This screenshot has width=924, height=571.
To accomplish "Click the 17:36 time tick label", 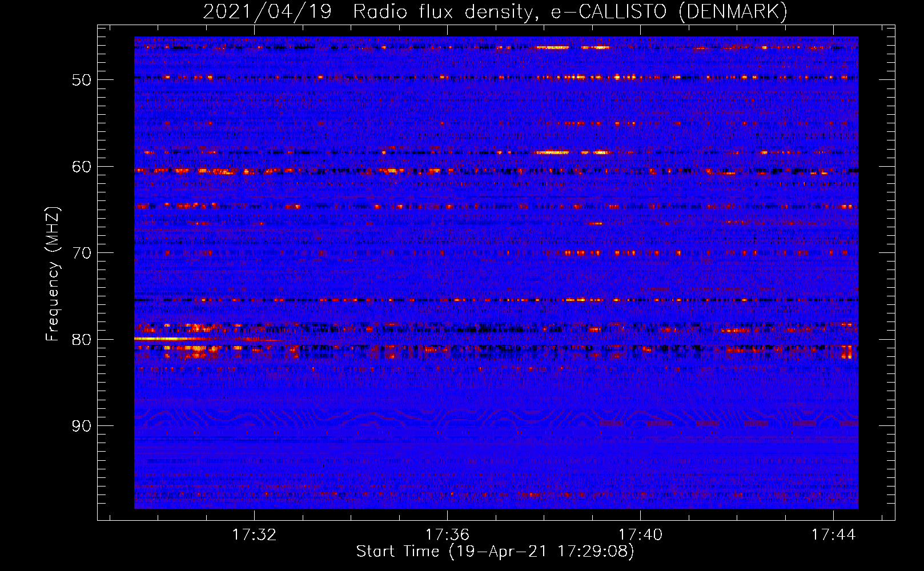I will click(447, 534).
